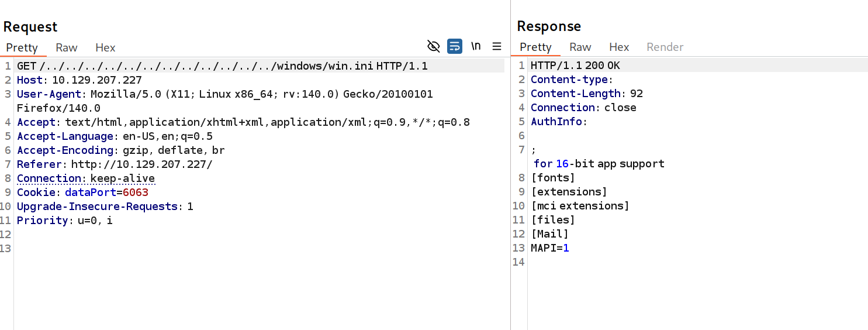Place cursor on the Host header value
868x330 pixels.
pos(97,80)
